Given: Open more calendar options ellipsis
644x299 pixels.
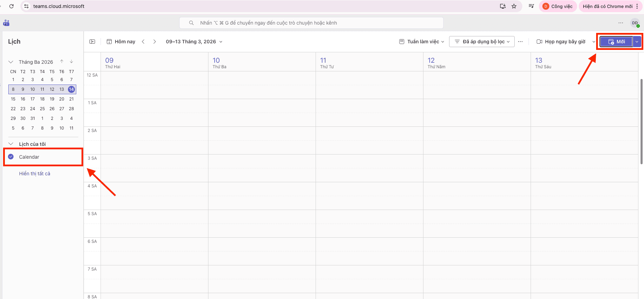Looking at the screenshot, I should coord(520,42).
